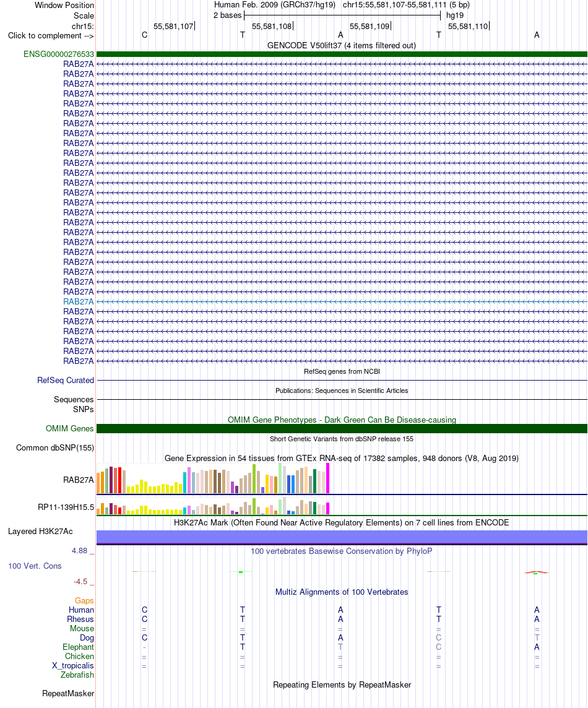Screen dimensions: 588x708
Task: Click 'Publications: Sequences in Scientific Articles' title
Action: tap(342, 391)
